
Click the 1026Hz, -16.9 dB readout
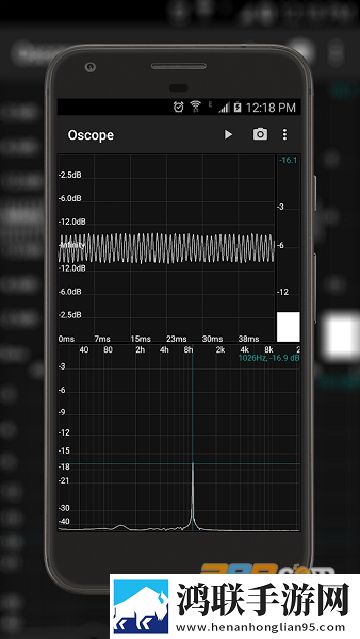(x=269, y=358)
